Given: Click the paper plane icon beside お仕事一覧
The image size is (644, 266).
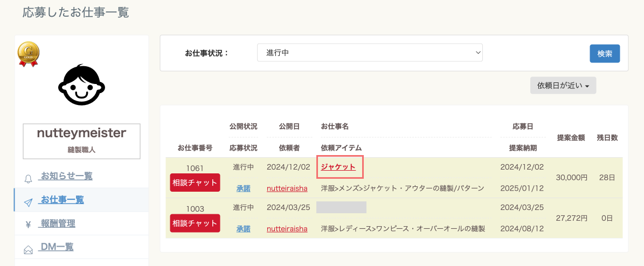Looking at the screenshot, I should [29, 202].
